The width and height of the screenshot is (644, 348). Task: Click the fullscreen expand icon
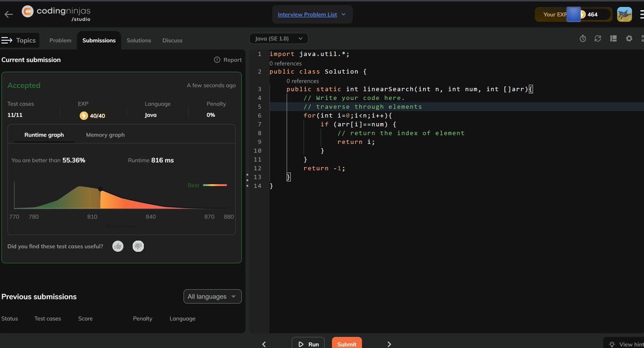click(x=642, y=39)
